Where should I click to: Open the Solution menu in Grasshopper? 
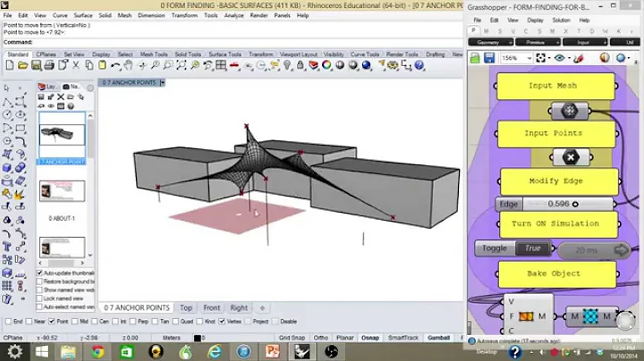coord(561,20)
